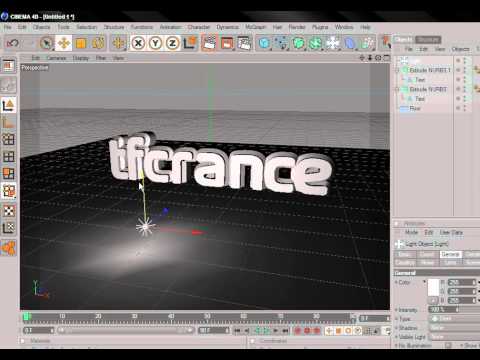This screenshot has width=480, height=360.
Task: Click the timeline start frame field
Action: coord(38,330)
